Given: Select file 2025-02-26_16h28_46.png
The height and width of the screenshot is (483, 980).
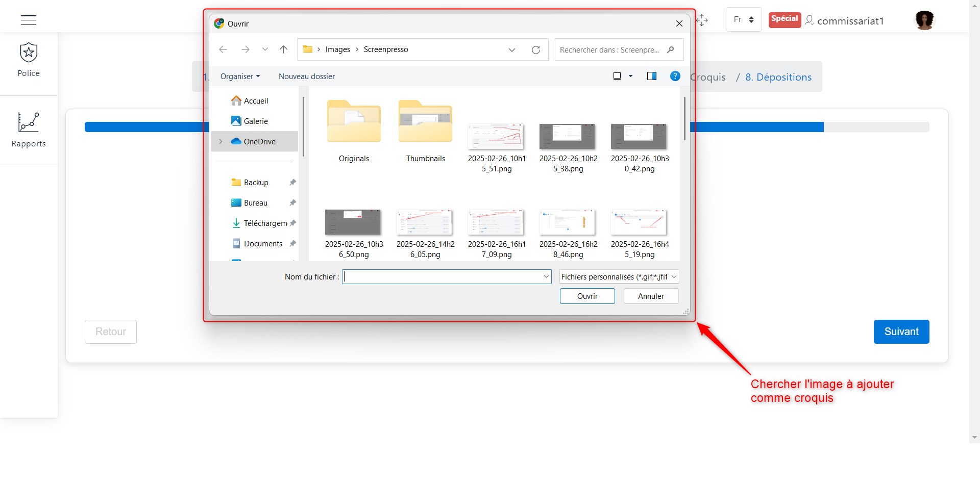Looking at the screenshot, I should tap(568, 234).
